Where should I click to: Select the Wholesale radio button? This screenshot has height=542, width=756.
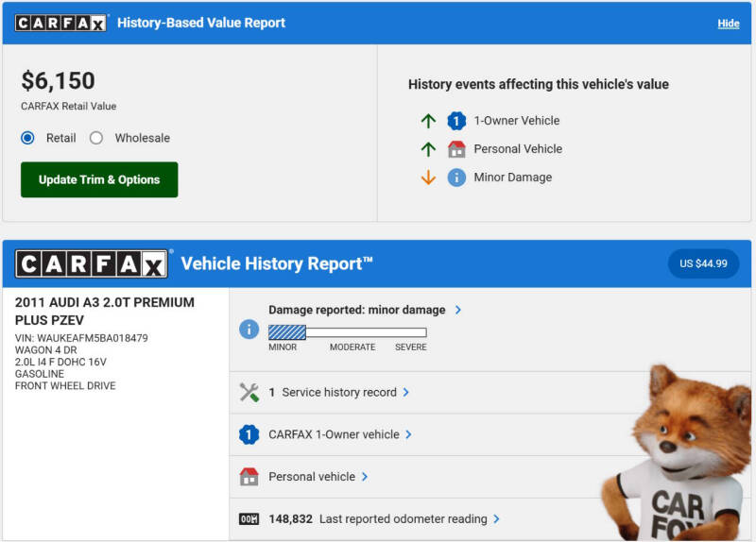(x=96, y=138)
